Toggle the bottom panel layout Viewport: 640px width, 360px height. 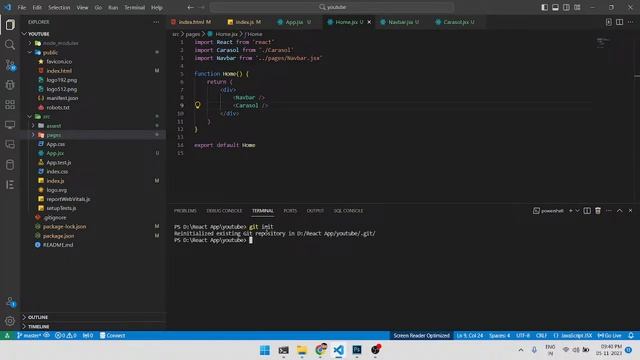556,7
